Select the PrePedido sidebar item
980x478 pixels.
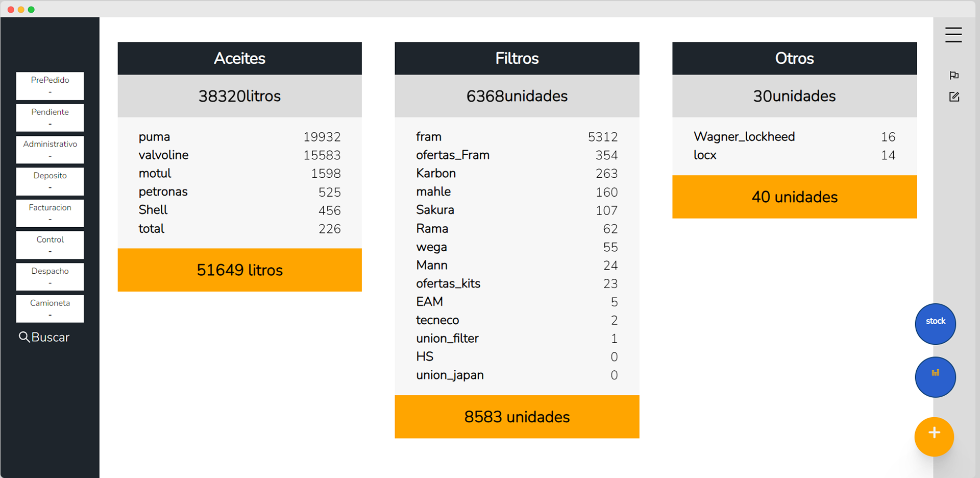[x=50, y=86]
